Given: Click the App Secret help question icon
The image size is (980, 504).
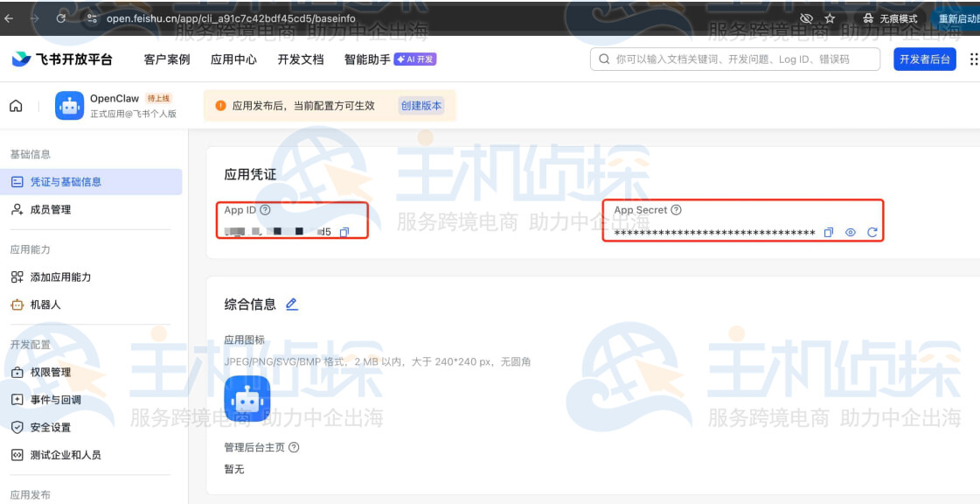Looking at the screenshot, I should pyautogui.click(x=676, y=210).
